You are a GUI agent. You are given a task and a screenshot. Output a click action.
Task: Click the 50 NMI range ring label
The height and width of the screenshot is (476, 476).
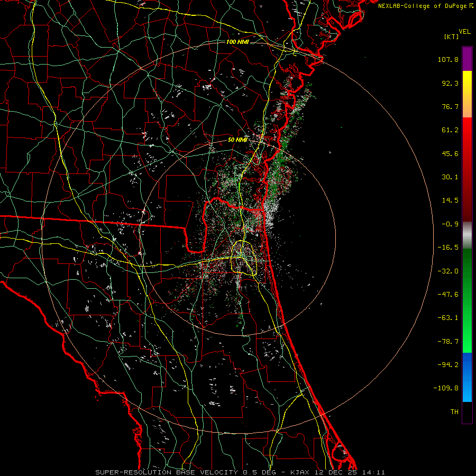coord(237,140)
